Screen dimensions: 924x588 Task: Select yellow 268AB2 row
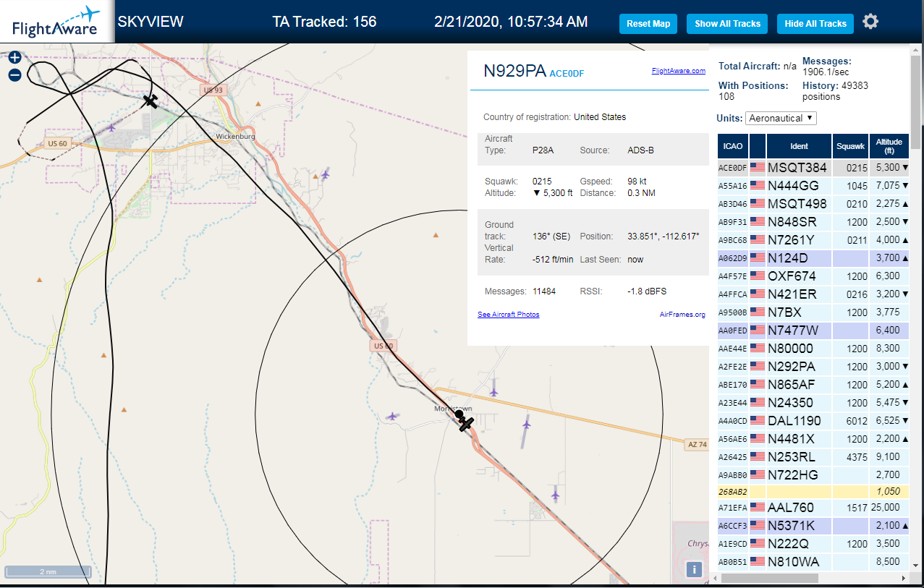tap(813, 491)
